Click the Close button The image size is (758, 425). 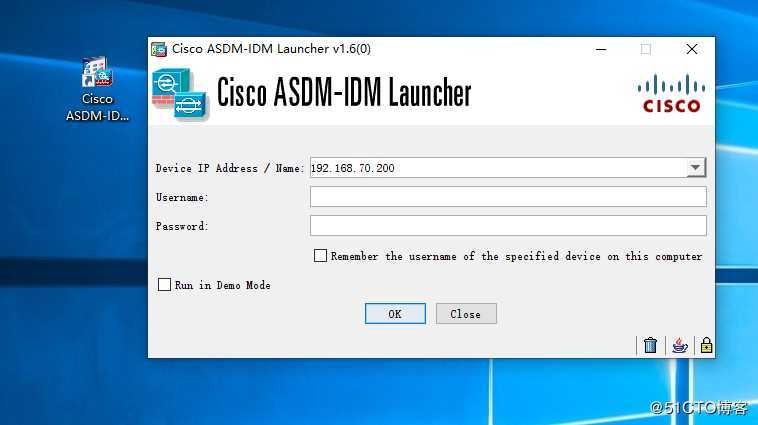coord(466,314)
